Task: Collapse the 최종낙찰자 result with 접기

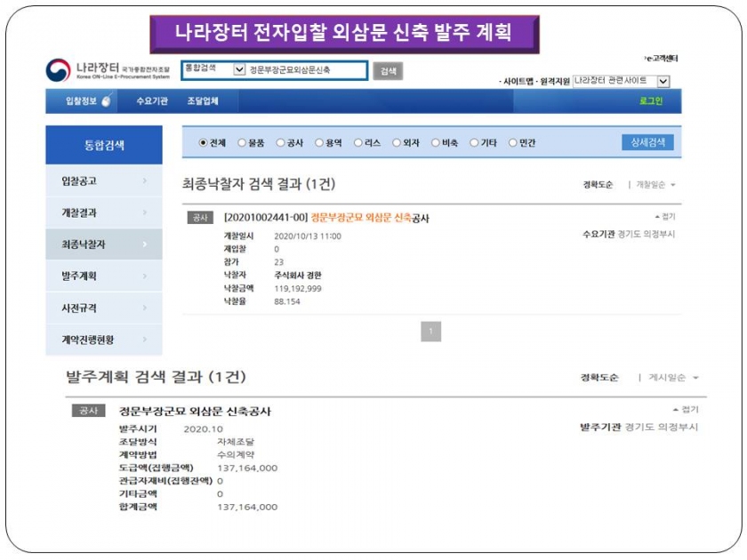Action: pos(665,217)
